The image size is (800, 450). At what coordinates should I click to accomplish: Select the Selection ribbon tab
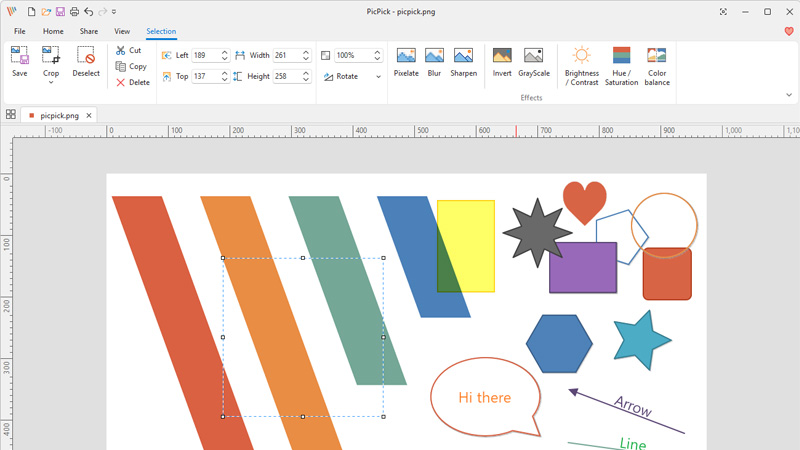161,31
